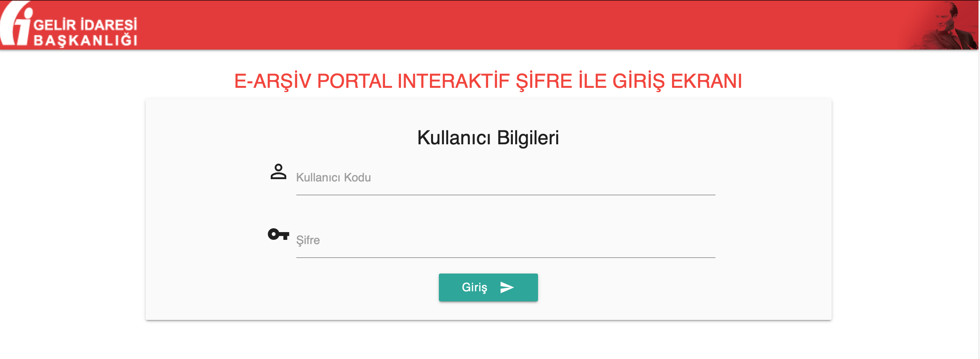980x359 pixels.
Task: Click an empty area of the red header banner
Action: click(504, 25)
